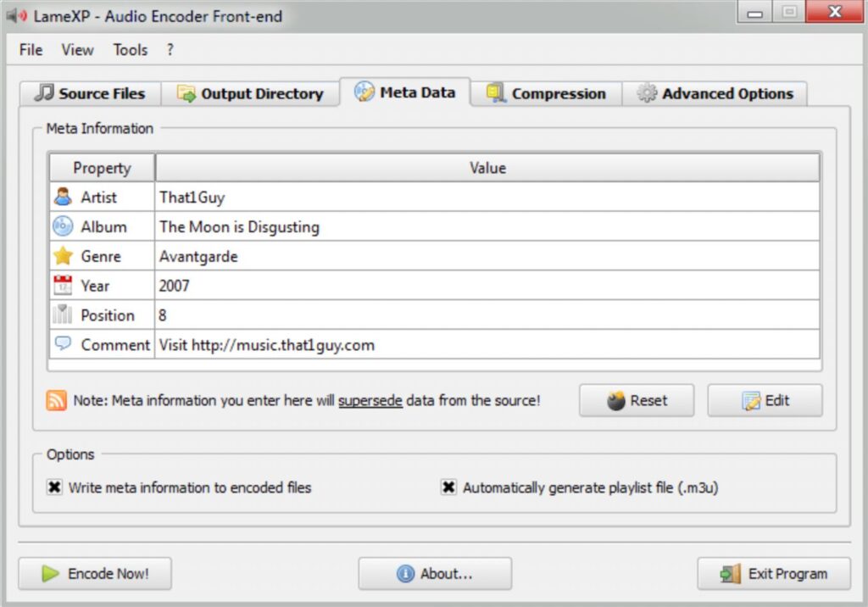868x607 pixels.
Task: Click the Artist person icon
Action: pyautogui.click(x=63, y=197)
